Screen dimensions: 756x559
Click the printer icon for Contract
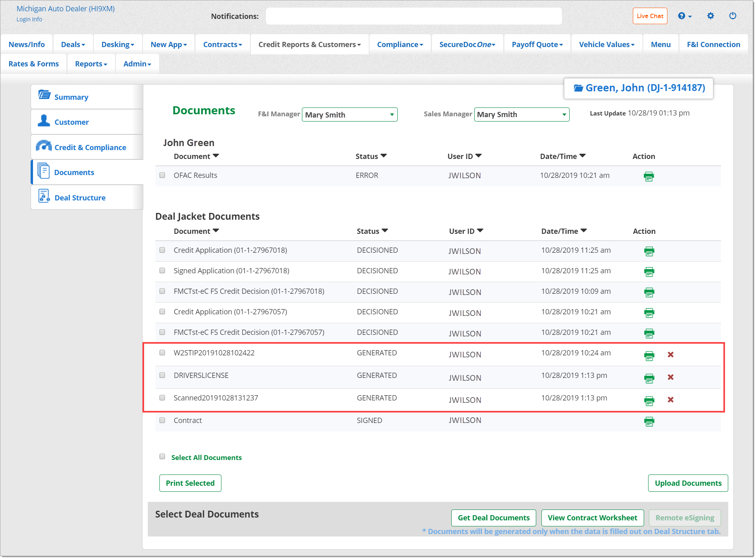coord(649,421)
